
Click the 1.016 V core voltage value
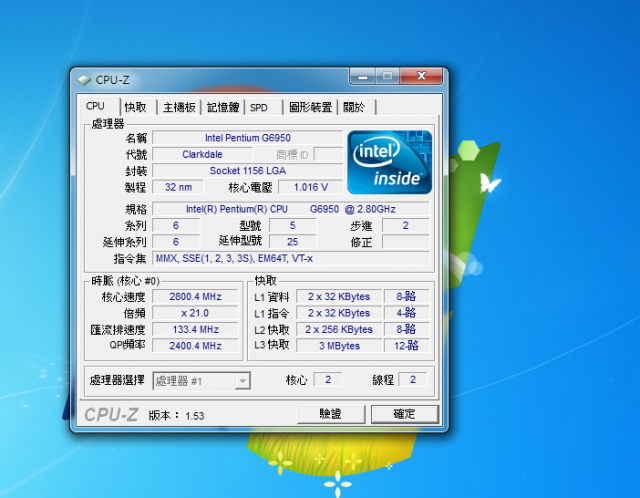pos(311,187)
